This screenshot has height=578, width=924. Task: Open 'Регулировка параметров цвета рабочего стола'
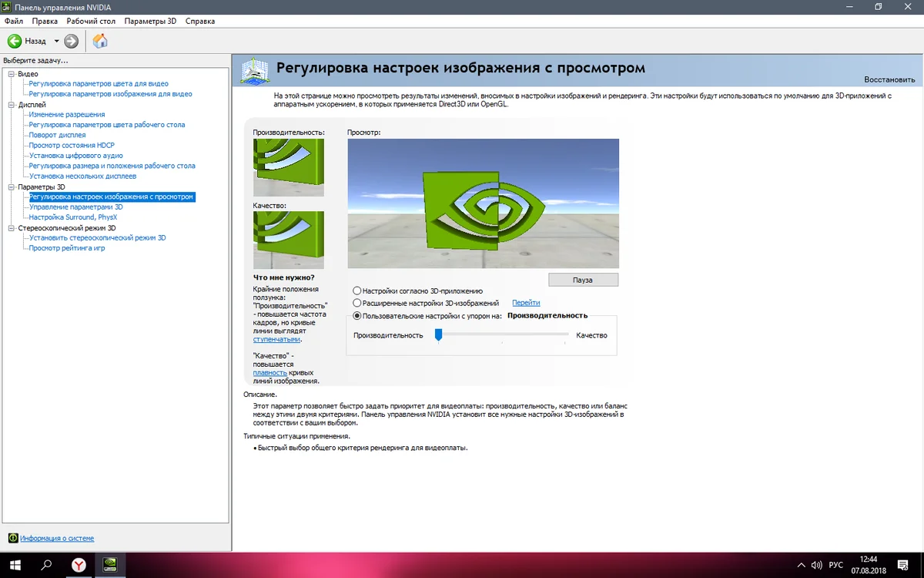point(107,124)
